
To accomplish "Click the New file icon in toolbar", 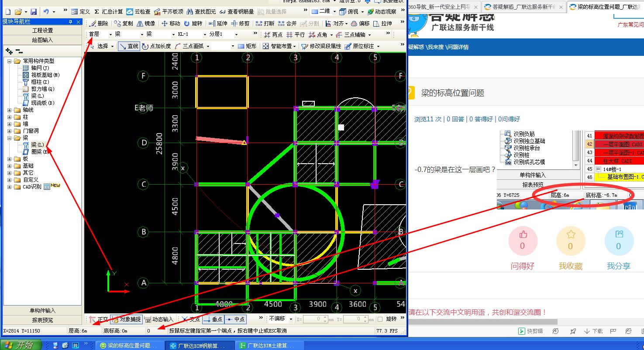I will point(7,12).
